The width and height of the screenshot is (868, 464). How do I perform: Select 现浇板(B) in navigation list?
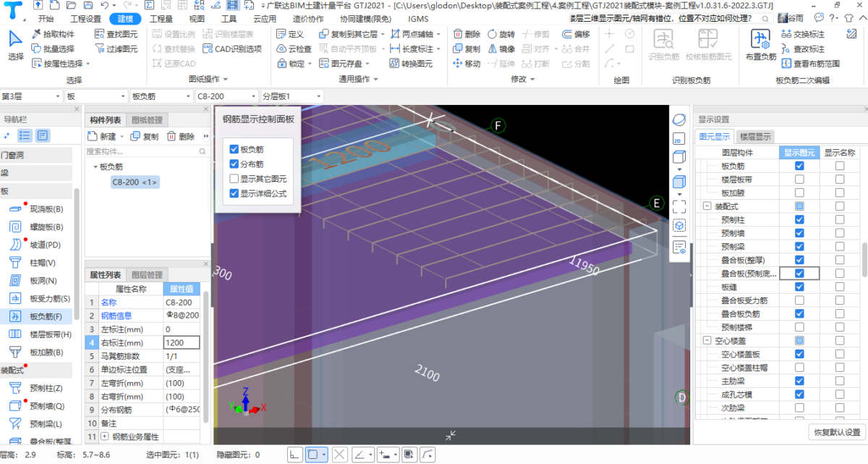pos(38,208)
